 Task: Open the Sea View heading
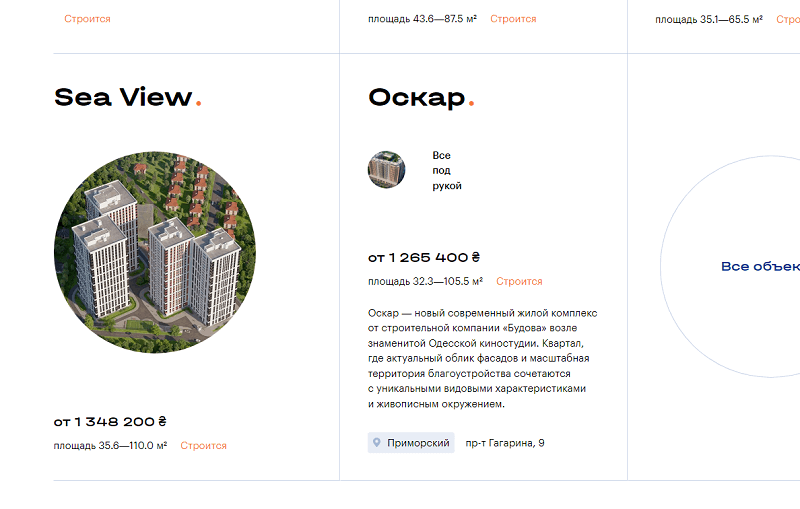tap(123, 97)
